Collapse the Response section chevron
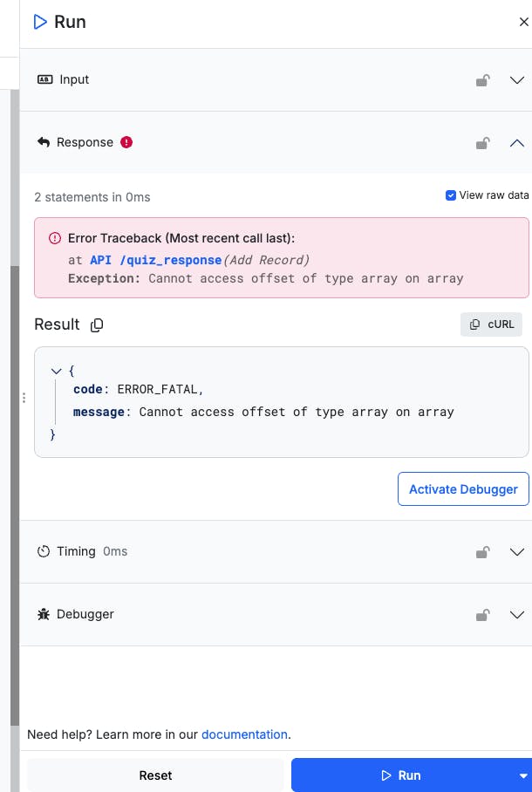This screenshot has width=532, height=792. pyautogui.click(x=516, y=143)
